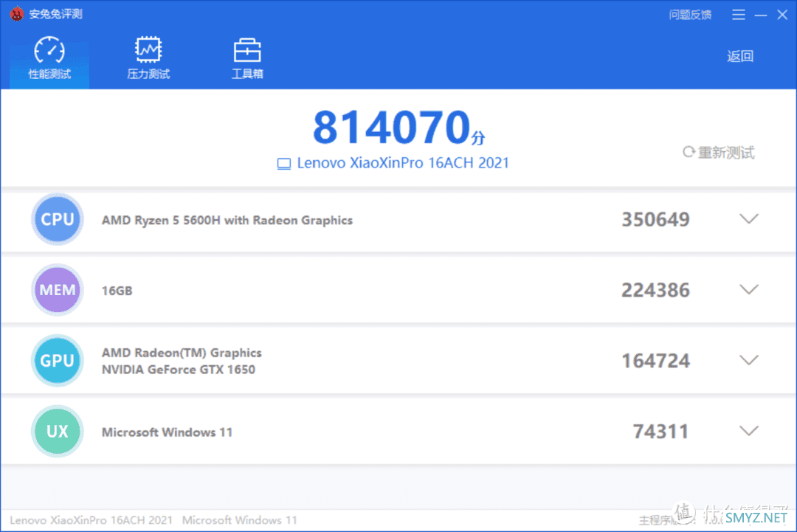Viewport: 797px width, 532px height.
Task: Expand the GPU score 164724 chevron
Action: pyautogui.click(x=749, y=360)
